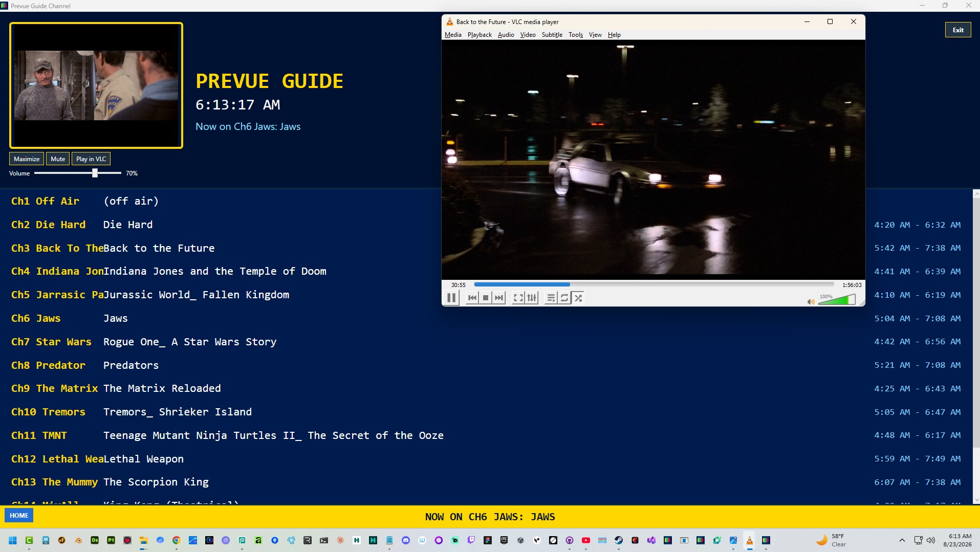Click VLC total time 1:56:03 label
The height and width of the screenshot is (552, 980).
coord(852,285)
